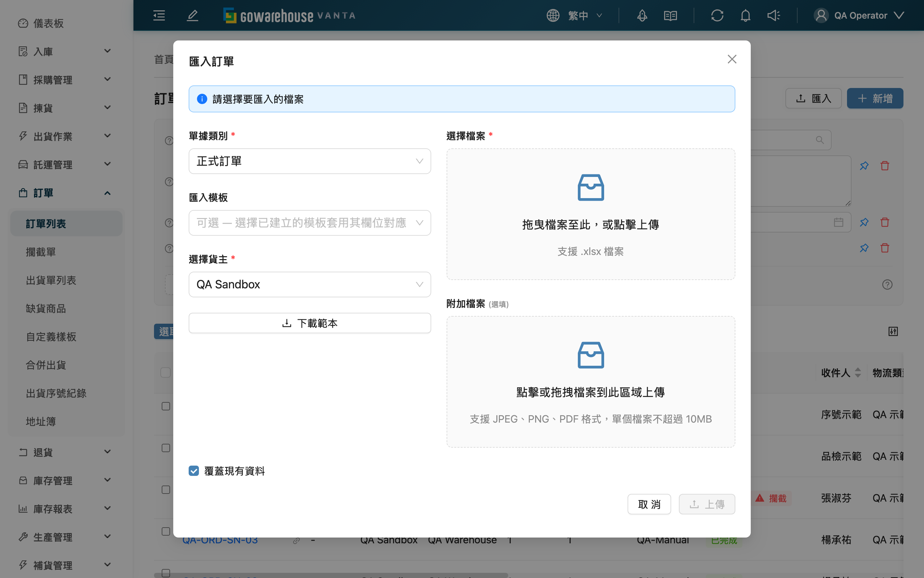Viewport: 924px width, 578px height.
Task: Click the third blue pin icon
Action: coord(864,248)
